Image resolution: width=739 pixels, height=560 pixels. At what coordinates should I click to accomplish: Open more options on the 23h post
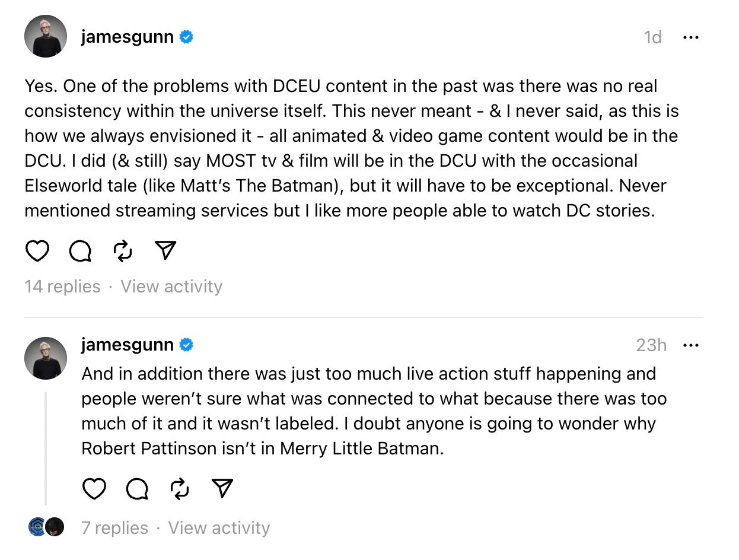(691, 345)
